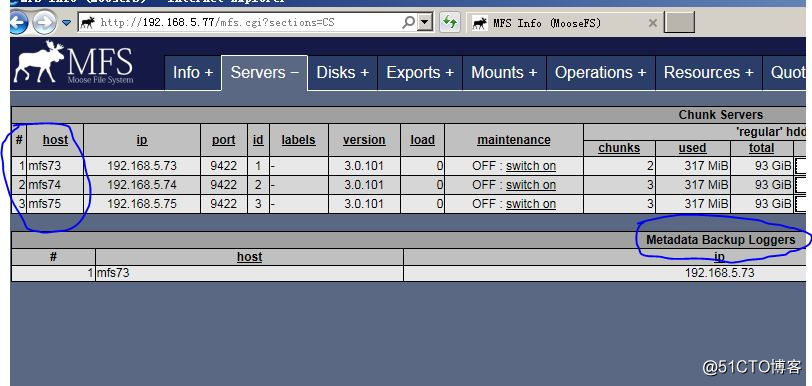Click the moose favicon in address bar

88,22
